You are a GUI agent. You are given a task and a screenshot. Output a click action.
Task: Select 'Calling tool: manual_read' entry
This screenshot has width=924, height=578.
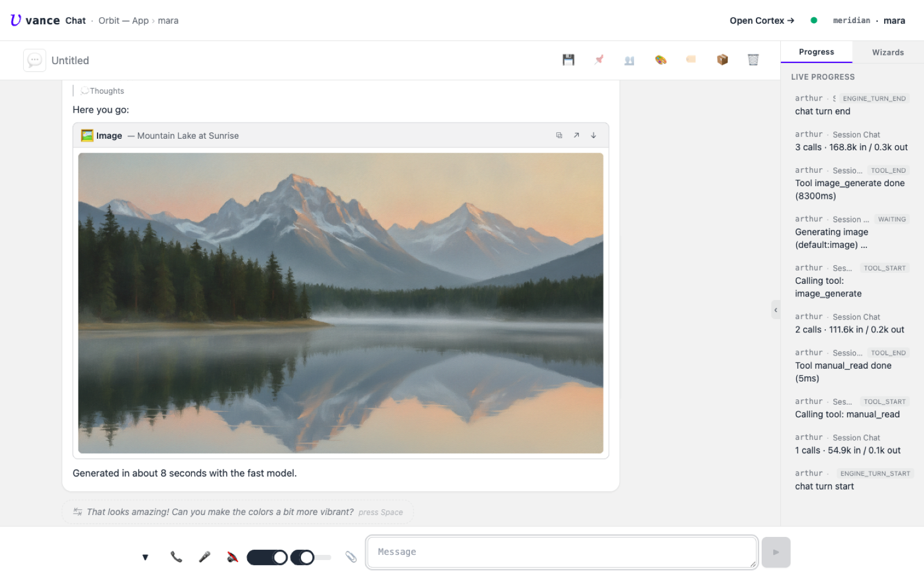852,407
